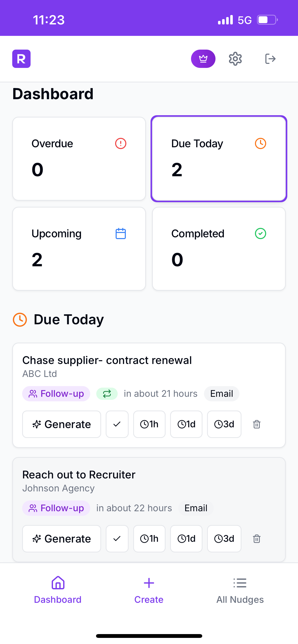Select the Dashboard tab
The width and height of the screenshot is (298, 644).
(x=58, y=593)
